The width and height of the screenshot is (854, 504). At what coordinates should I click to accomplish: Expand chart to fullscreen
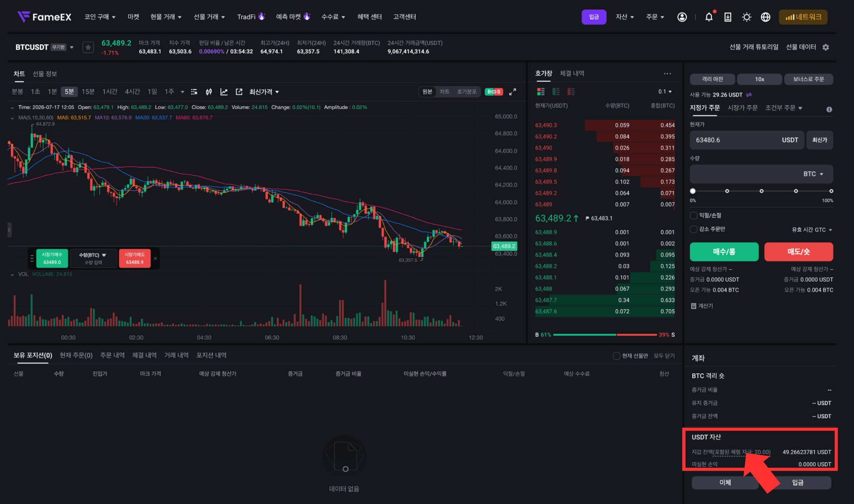coord(512,92)
